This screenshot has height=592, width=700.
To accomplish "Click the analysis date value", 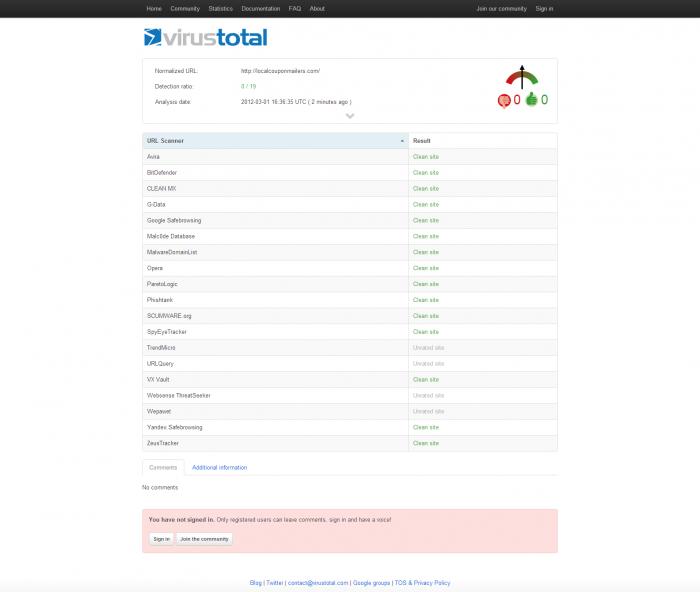I will (x=296, y=102).
